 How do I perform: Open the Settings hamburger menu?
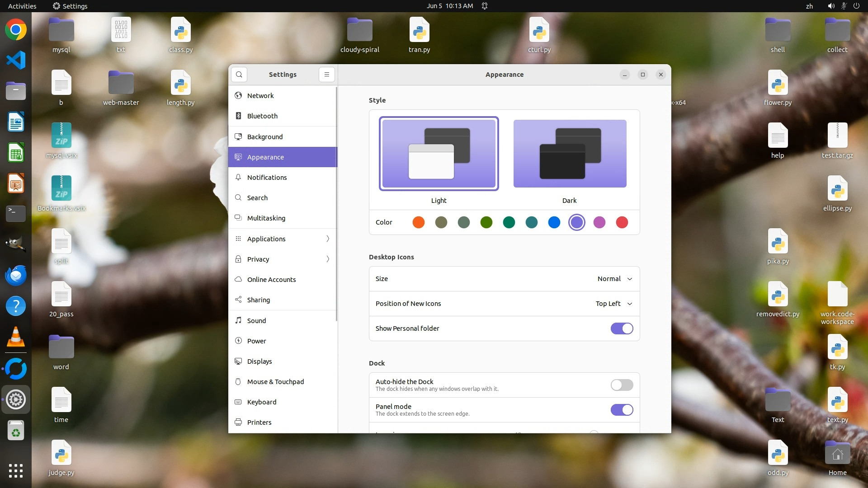click(x=326, y=75)
